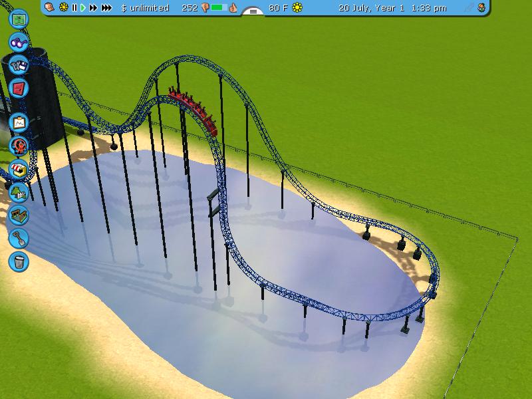Select the trash can delete tool
The height and width of the screenshot is (399, 532).
click(19, 261)
